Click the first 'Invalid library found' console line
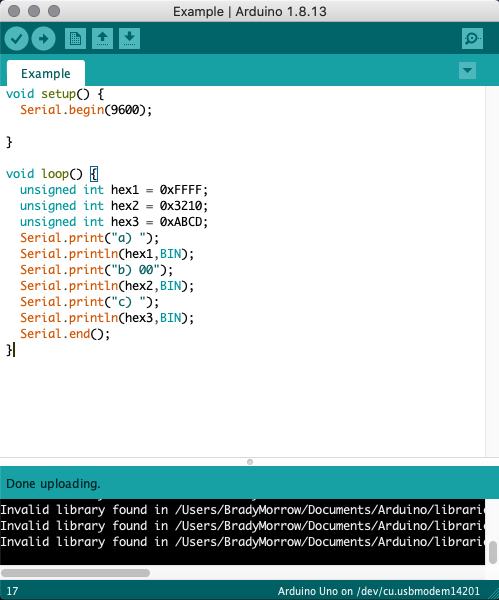 [243, 510]
